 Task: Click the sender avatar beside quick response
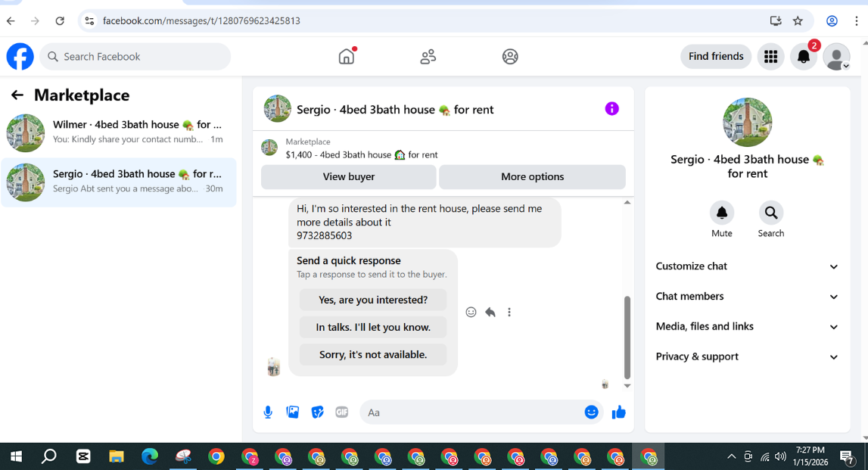(273, 367)
